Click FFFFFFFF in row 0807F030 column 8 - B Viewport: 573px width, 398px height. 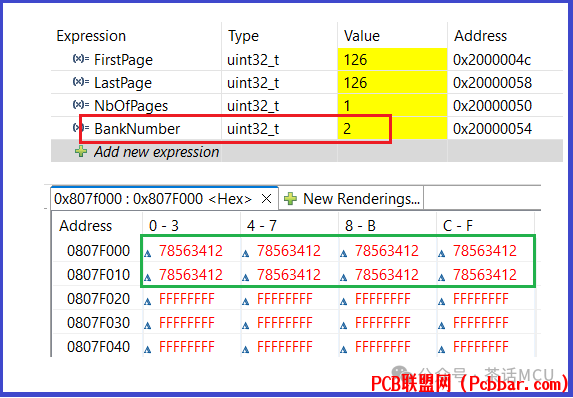[x=383, y=323]
